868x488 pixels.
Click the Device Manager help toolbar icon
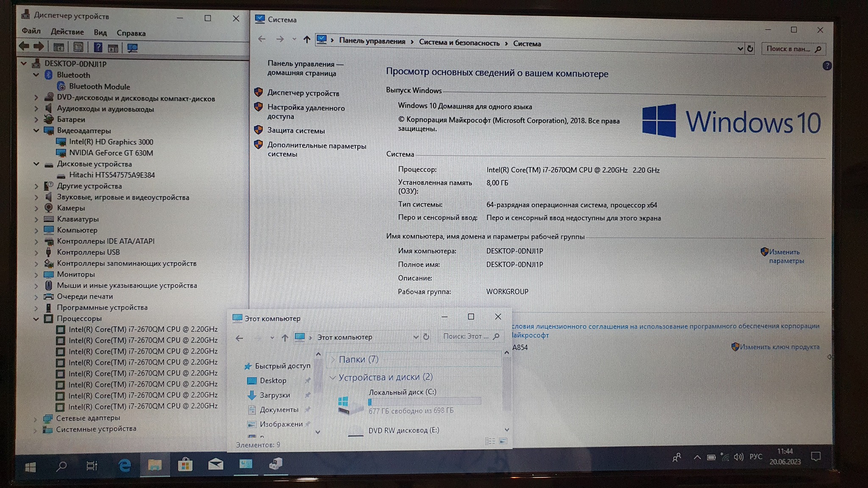point(98,47)
